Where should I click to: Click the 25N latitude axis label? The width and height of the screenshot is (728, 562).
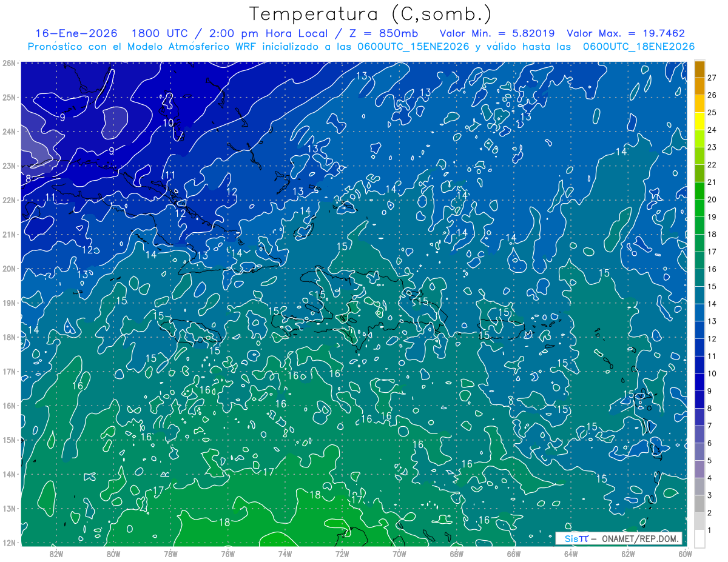coord(8,97)
